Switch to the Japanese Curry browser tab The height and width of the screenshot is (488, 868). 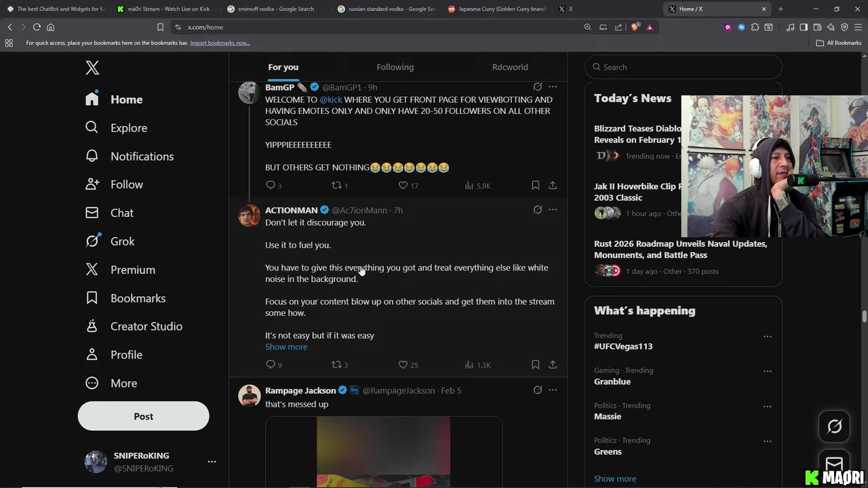(x=498, y=9)
